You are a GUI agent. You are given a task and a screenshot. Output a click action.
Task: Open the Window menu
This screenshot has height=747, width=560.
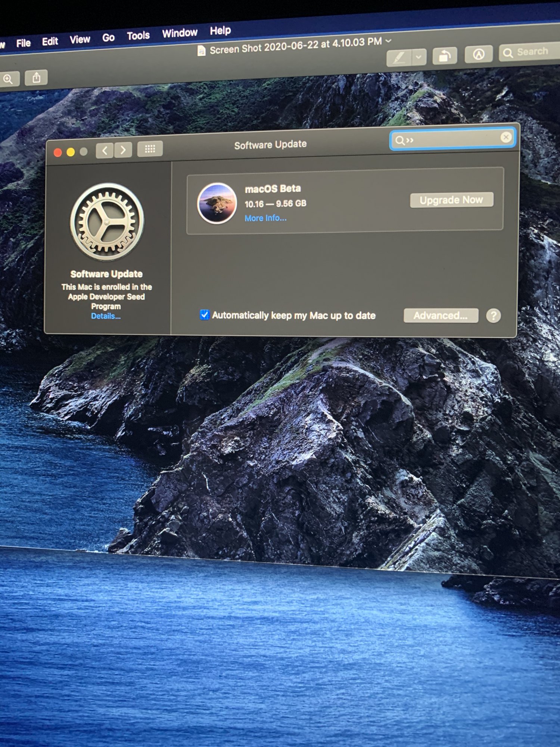point(180,33)
